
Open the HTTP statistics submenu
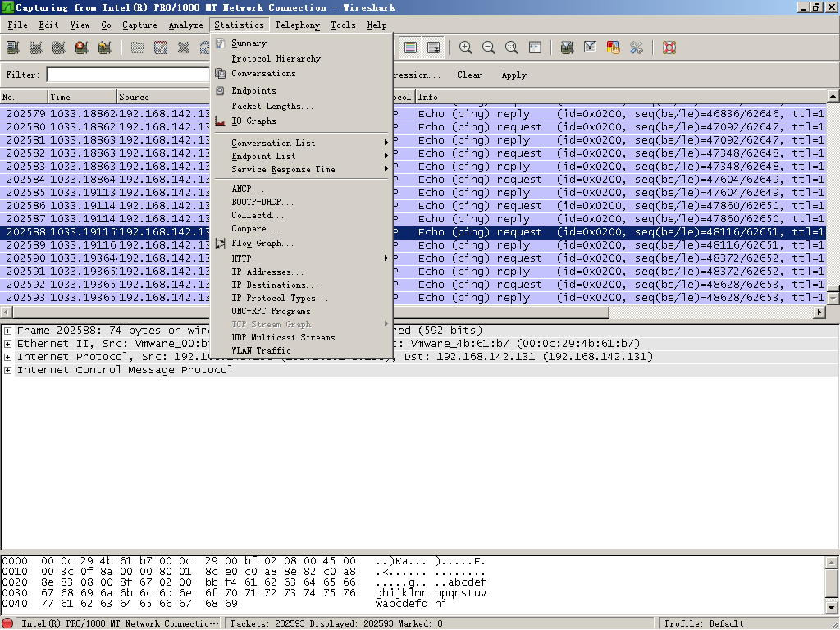click(x=302, y=258)
